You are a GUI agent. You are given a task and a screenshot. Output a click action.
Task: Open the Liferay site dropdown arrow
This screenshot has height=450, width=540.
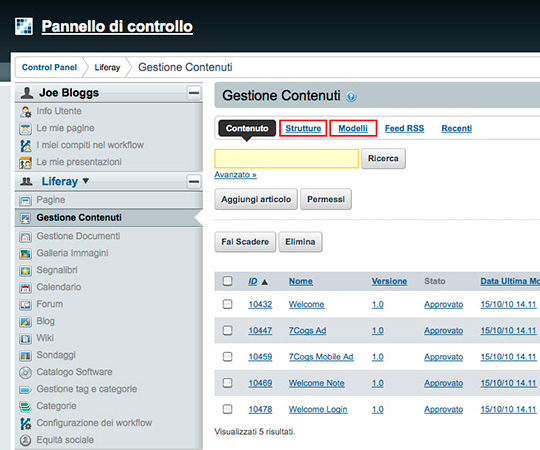tap(86, 181)
